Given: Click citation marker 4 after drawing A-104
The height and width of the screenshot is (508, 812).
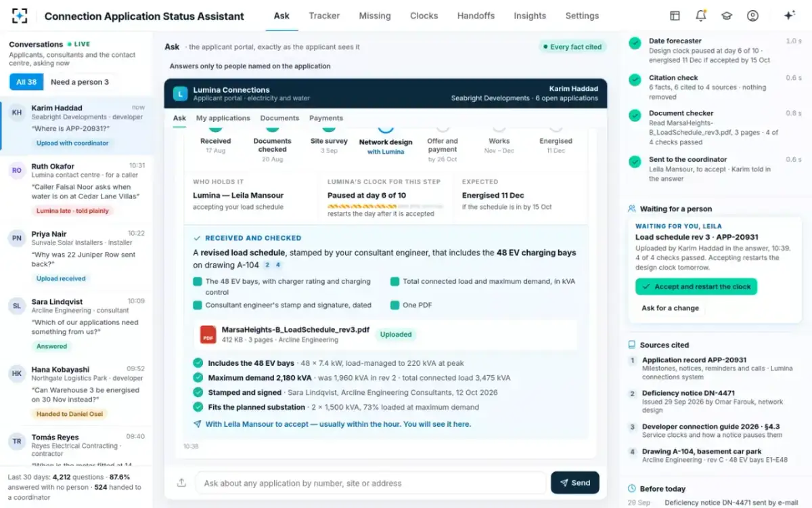Looking at the screenshot, I should [x=277, y=265].
